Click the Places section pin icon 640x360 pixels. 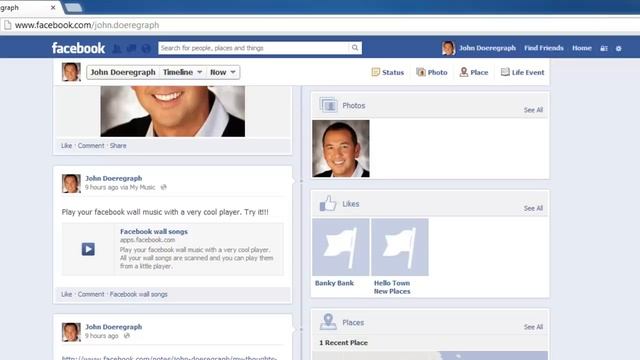coord(328,322)
